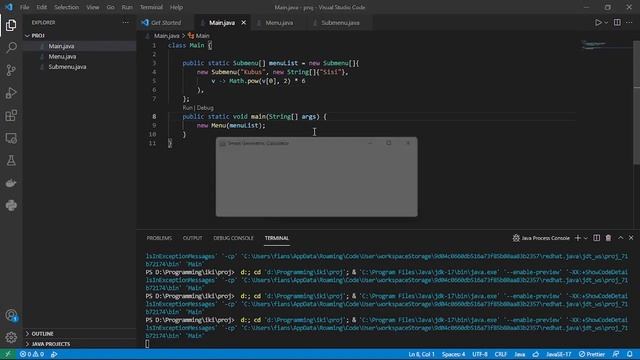Image resolution: width=640 pixels, height=360 pixels.
Task: Expand the JAVA PROJECTS section
Action: [80, 344]
